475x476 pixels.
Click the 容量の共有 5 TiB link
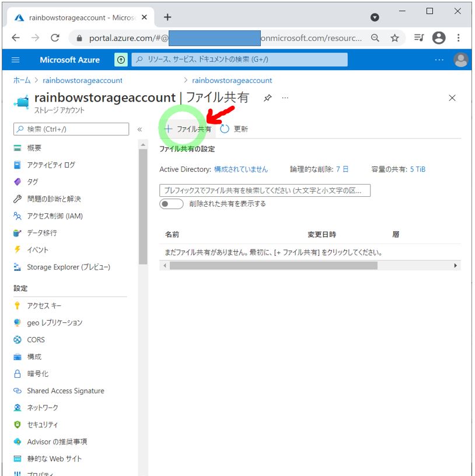pos(417,169)
